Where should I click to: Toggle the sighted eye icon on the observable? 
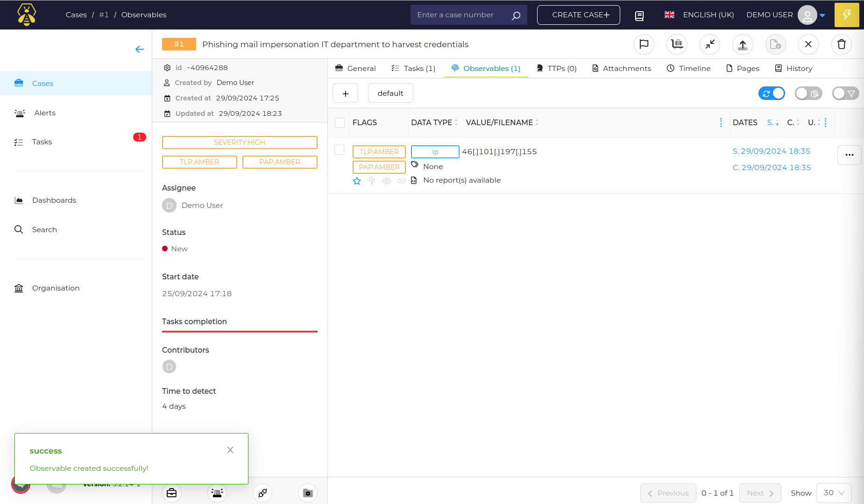point(387,181)
